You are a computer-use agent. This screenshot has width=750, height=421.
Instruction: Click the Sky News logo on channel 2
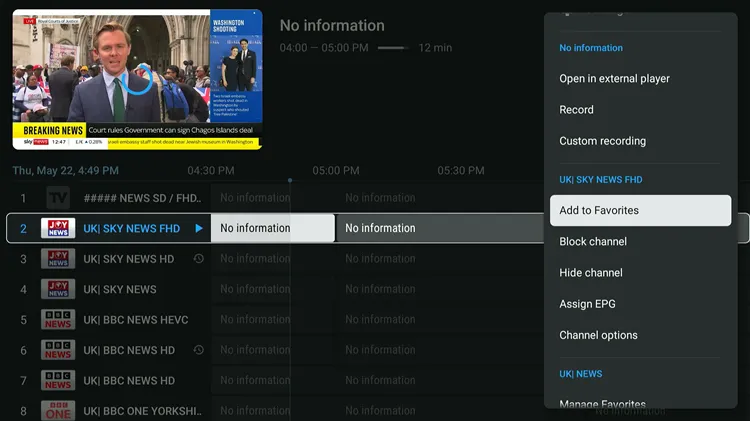pos(58,228)
